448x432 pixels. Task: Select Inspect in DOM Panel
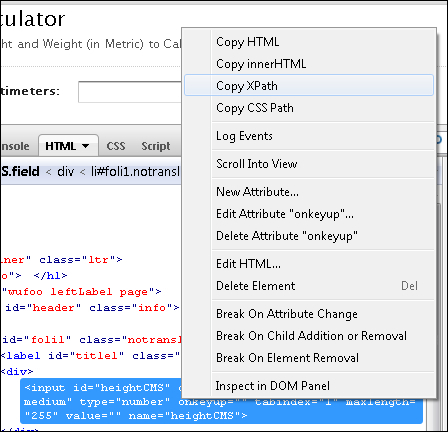coord(309,386)
